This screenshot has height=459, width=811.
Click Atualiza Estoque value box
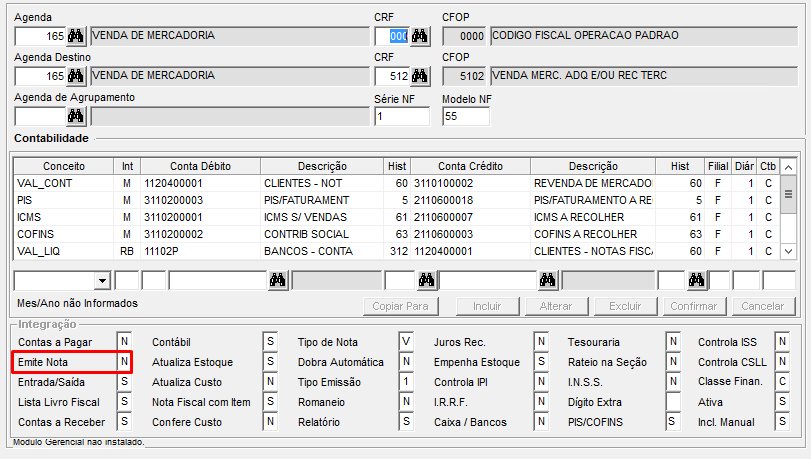tap(270, 361)
